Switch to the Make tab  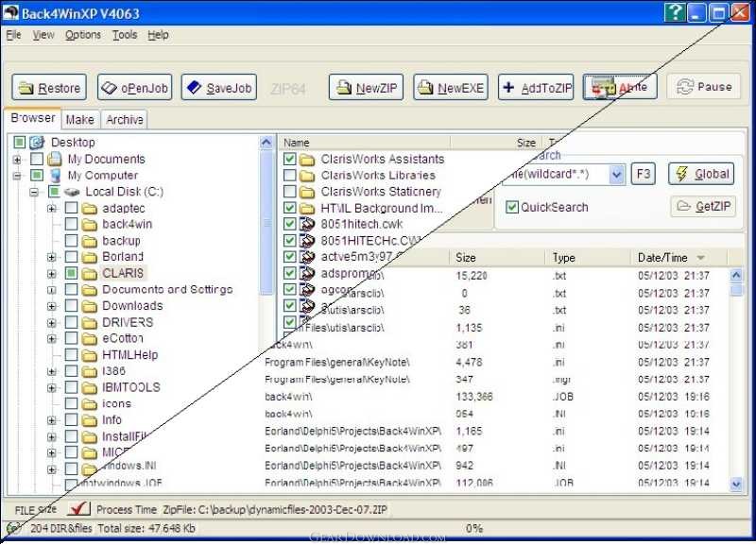click(80, 120)
